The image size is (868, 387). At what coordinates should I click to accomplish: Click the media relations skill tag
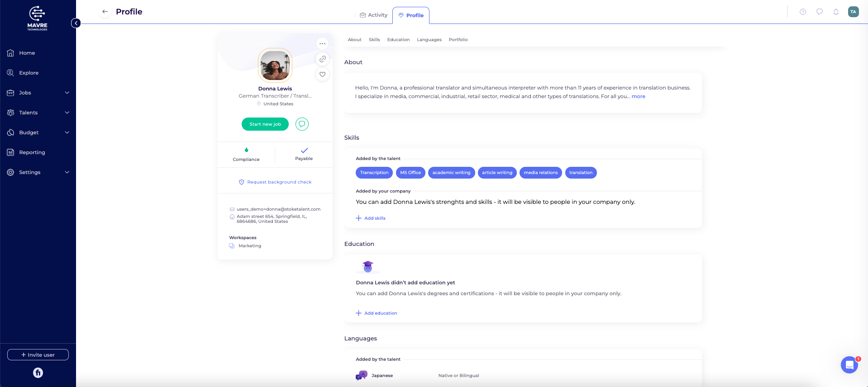pos(541,173)
